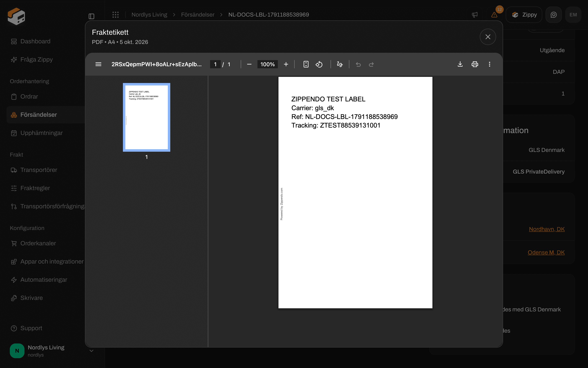The image size is (588, 368).
Task: Open PDF viewer more actions menu
Action: (489, 64)
